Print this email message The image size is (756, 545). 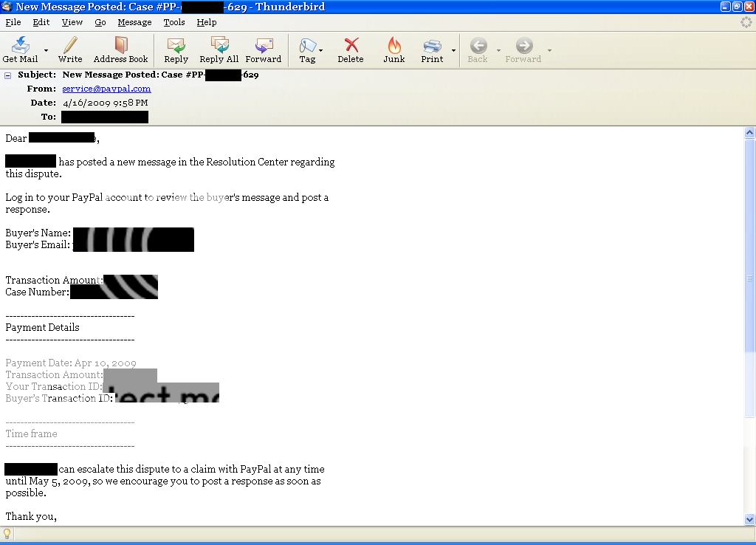432,49
